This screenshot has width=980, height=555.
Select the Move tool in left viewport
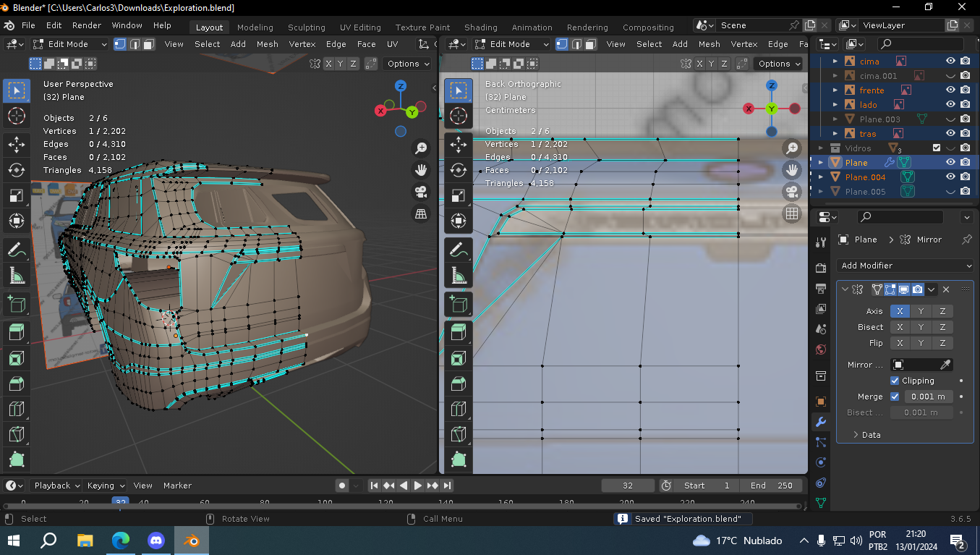pos(16,144)
